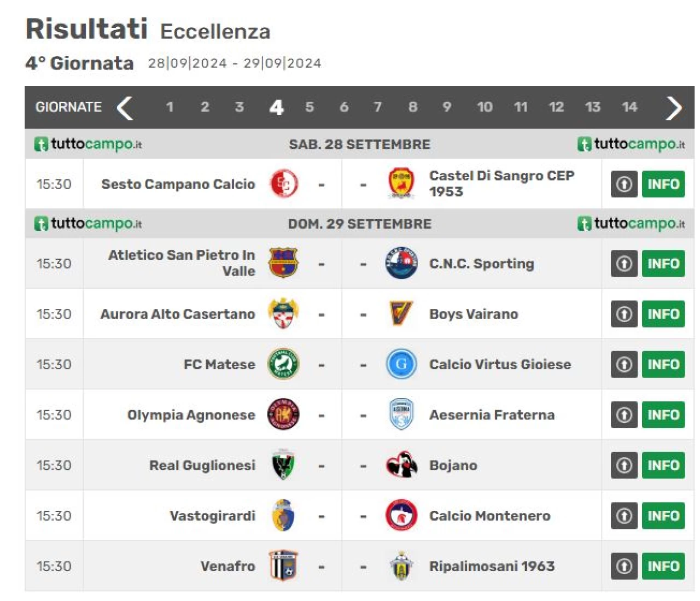Switch to giornata 1
The image size is (700, 601).
pos(170,107)
